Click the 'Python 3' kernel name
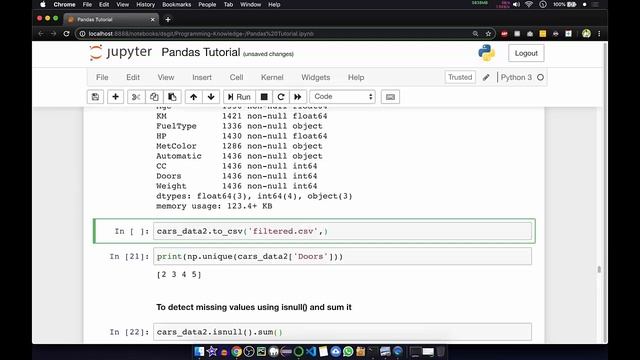Viewport: 640px width, 360px height. [x=516, y=77]
